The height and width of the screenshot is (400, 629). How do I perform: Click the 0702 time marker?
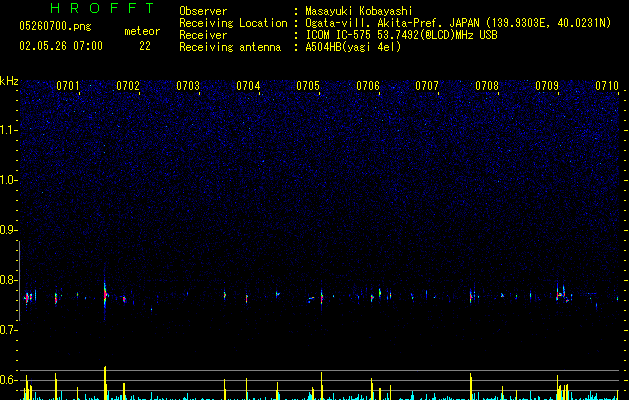(x=128, y=86)
